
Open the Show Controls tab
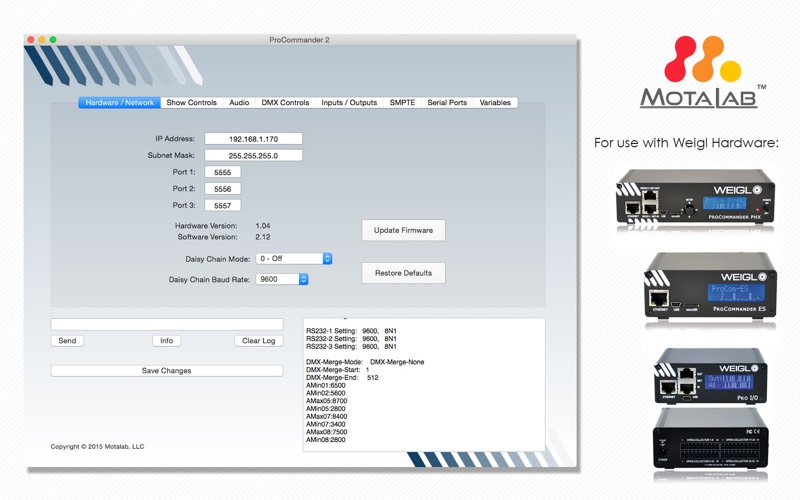[191, 103]
